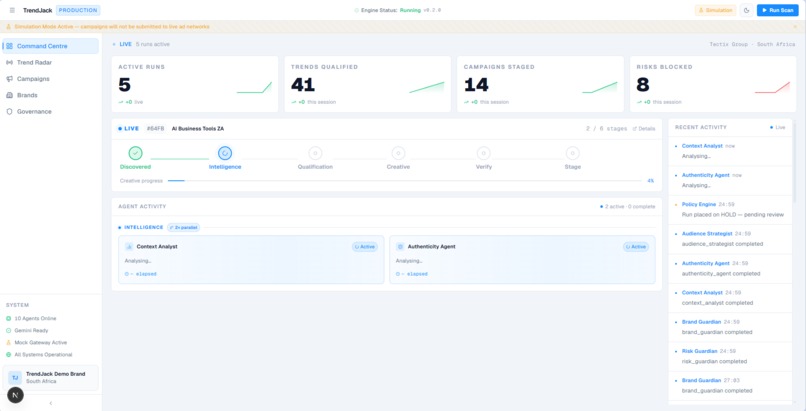Collapse the sidebar with the chevron
Image resolution: width=806 pixels, height=411 pixels.
click(50, 403)
